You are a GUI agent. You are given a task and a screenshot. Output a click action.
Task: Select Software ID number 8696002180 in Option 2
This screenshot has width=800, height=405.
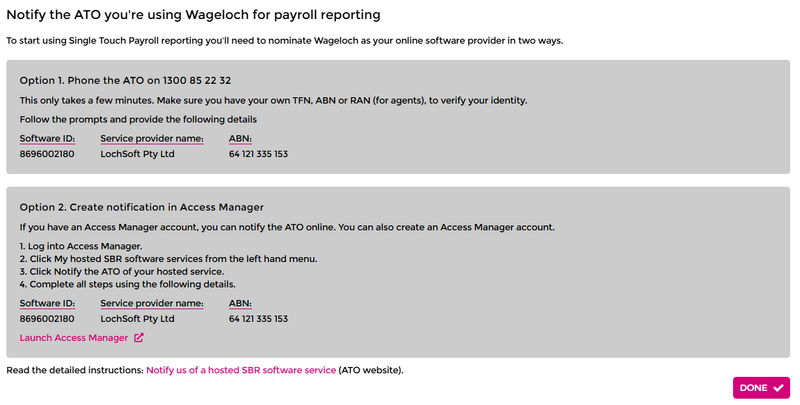[47, 319]
